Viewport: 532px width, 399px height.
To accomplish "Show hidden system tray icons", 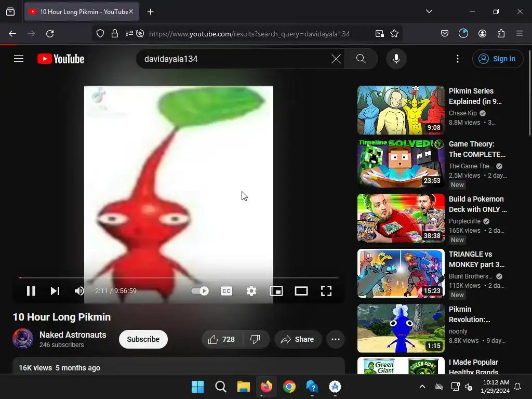I will [x=422, y=387].
